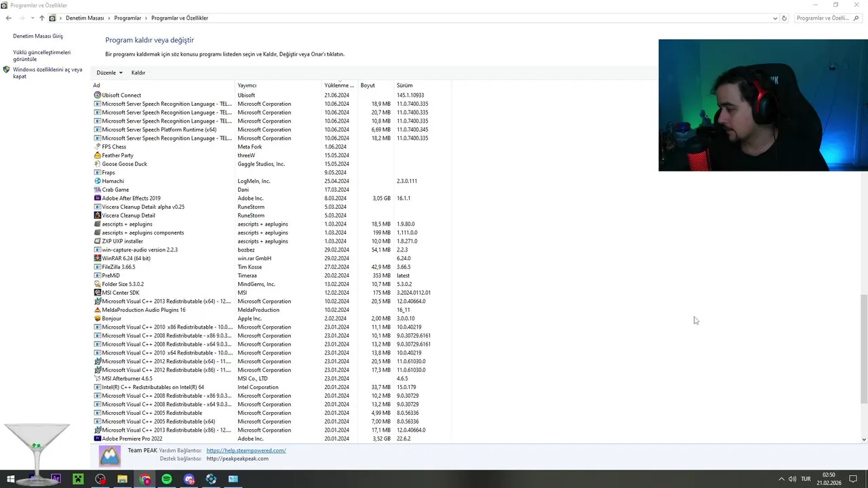Image resolution: width=868 pixels, height=488 pixels.
Task: Switch to Chrome in the taskbar
Action: [x=144, y=479]
